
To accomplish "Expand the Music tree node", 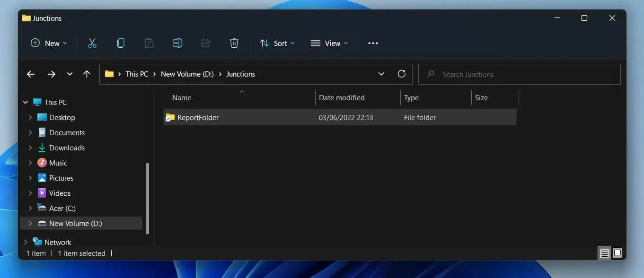I will pyautogui.click(x=30, y=163).
